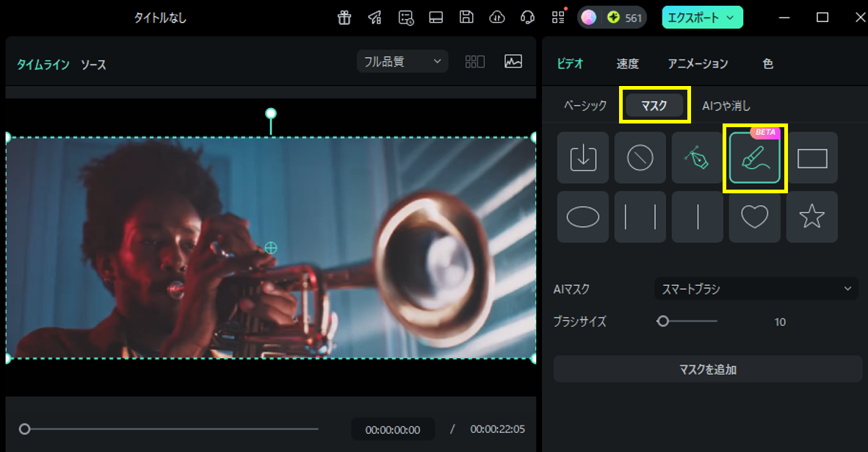Disable masking with the no-mask option
This screenshot has height=452, width=868.
pos(640,157)
